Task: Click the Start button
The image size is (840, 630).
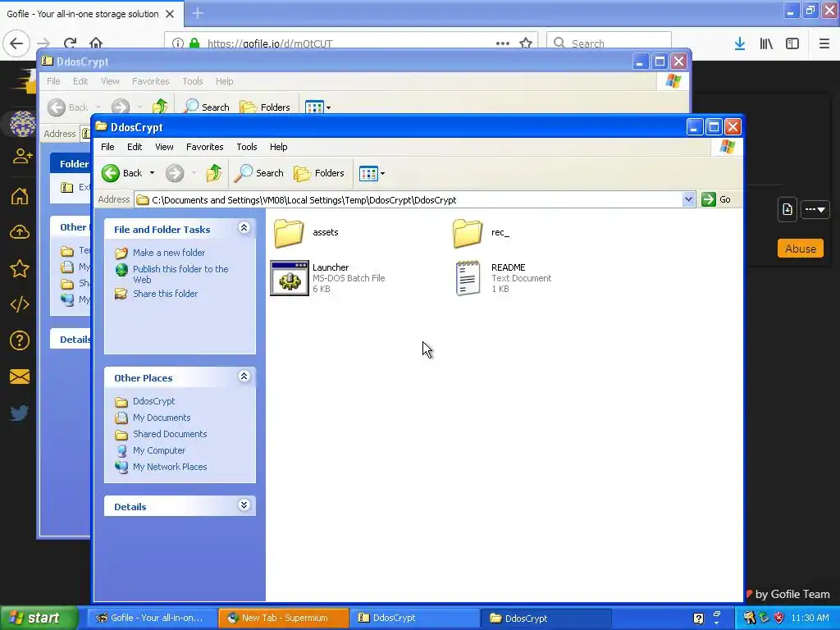Action: coord(39,618)
